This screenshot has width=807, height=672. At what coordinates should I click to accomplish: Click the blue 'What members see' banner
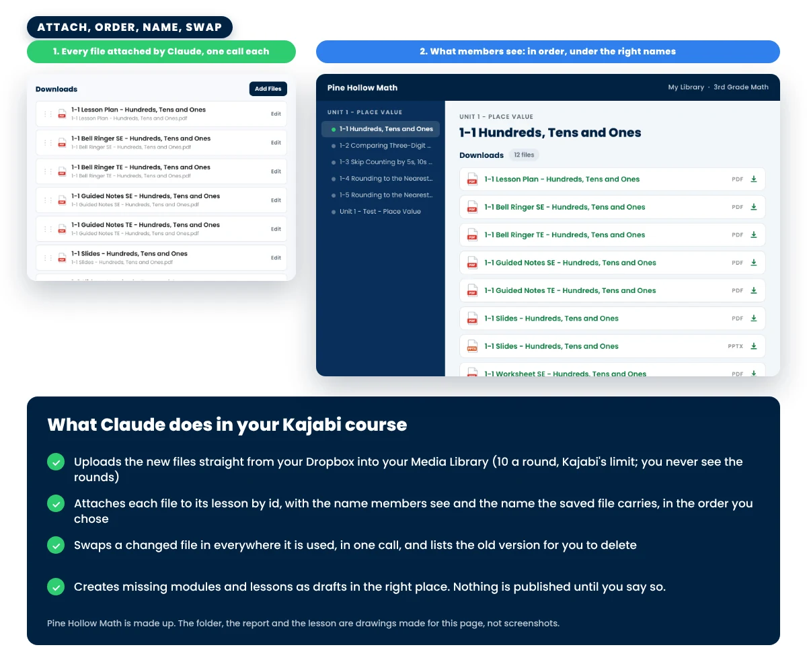click(548, 52)
